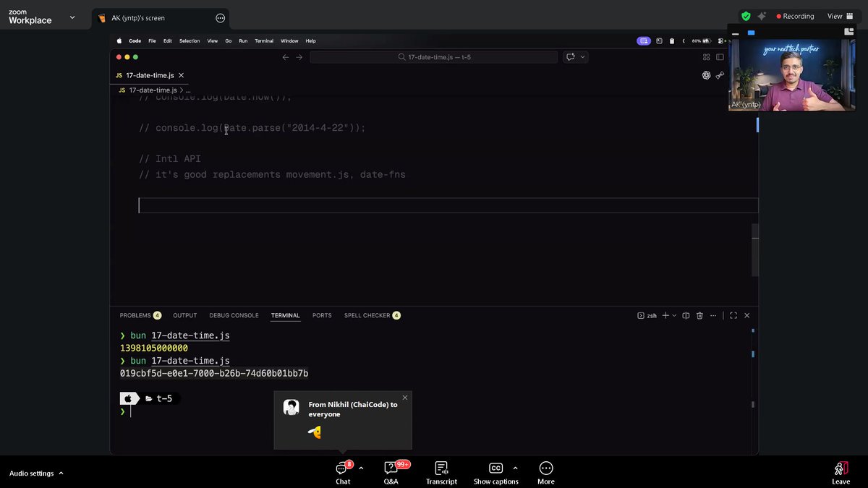Click the Recording indicator
This screenshot has width=868, height=488.
tap(795, 16)
